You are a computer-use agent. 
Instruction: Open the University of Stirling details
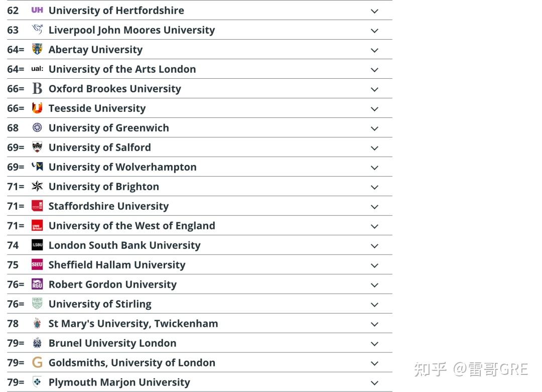coord(374,304)
